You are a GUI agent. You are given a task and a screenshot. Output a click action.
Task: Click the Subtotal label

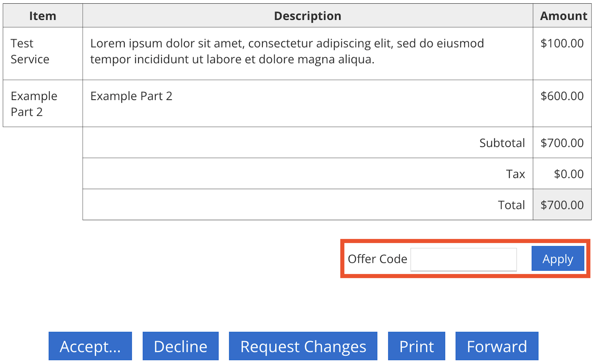coord(502,143)
